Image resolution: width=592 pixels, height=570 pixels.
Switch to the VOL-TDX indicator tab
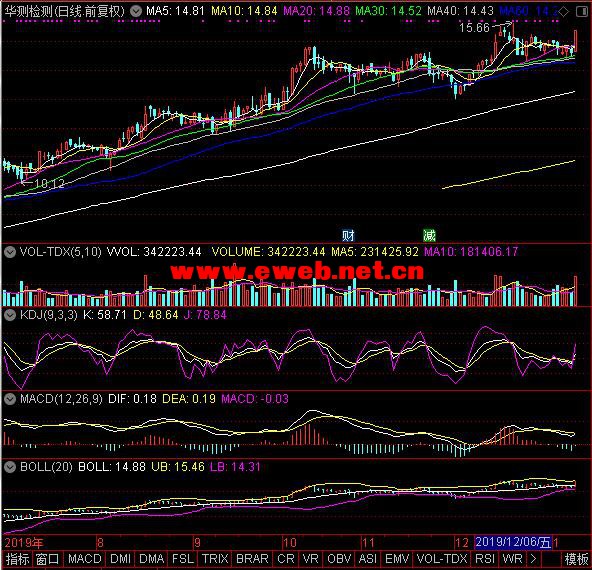pyautogui.click(x=442, y=559)
